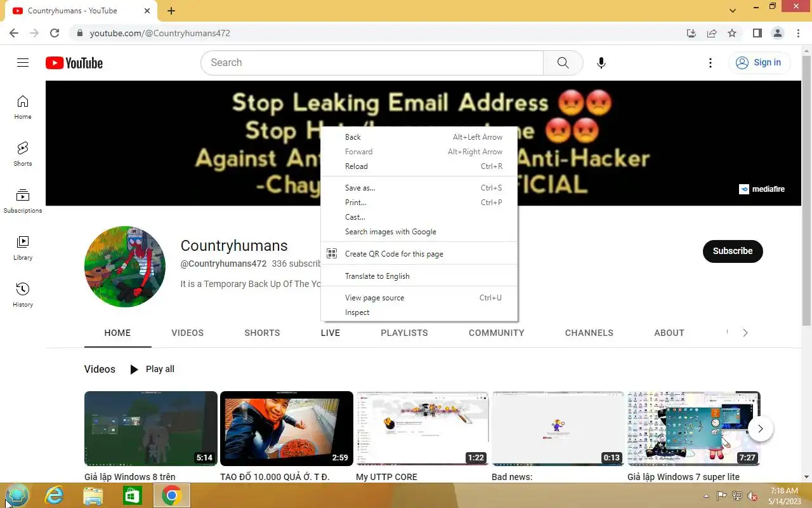Click the share page icon in address bar
The image size is (812, 508).
click(x=712, y=33)
